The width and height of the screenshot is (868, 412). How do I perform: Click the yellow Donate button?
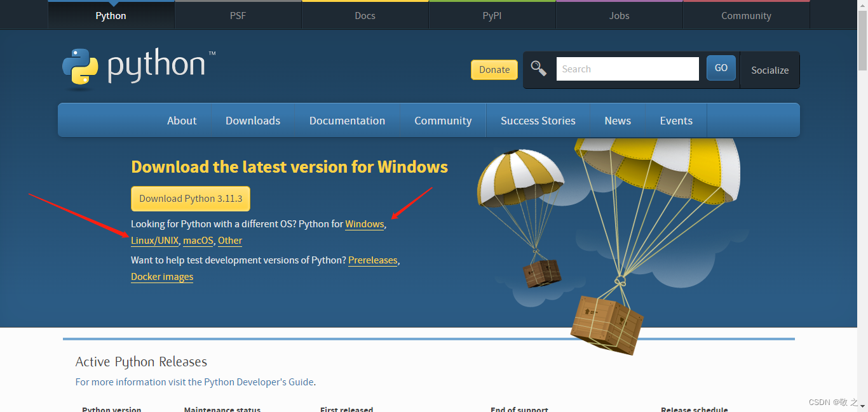pyautogui.click(x=494, y=70)
